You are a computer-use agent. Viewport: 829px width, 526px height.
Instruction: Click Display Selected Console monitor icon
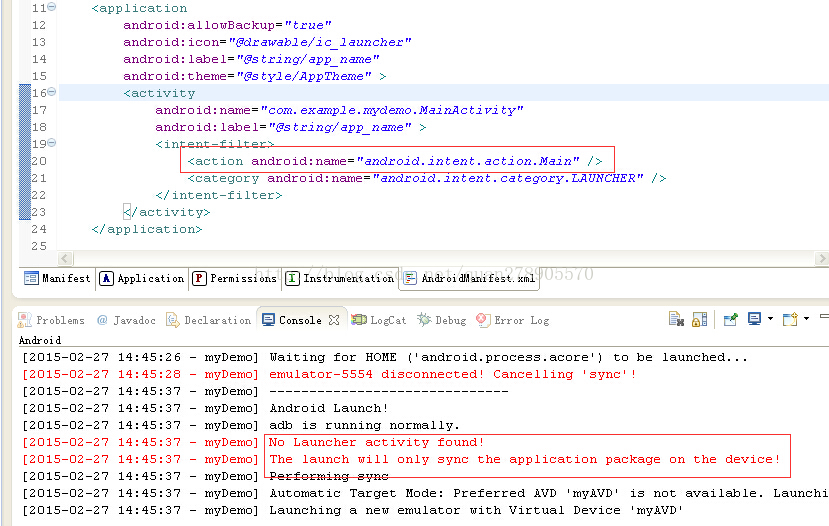[754, 319]
